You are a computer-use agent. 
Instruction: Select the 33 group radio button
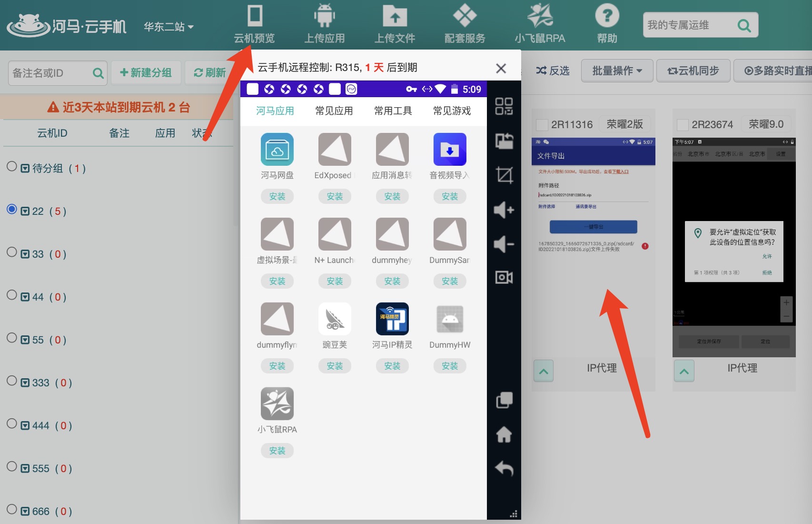(12, 252)
